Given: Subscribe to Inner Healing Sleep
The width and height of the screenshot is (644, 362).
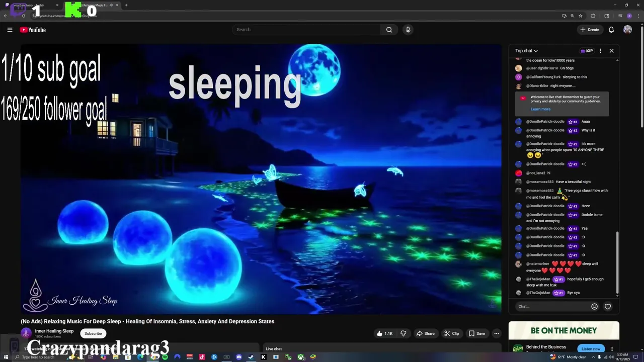Looking at the screenshot, I should coord(93,333).
